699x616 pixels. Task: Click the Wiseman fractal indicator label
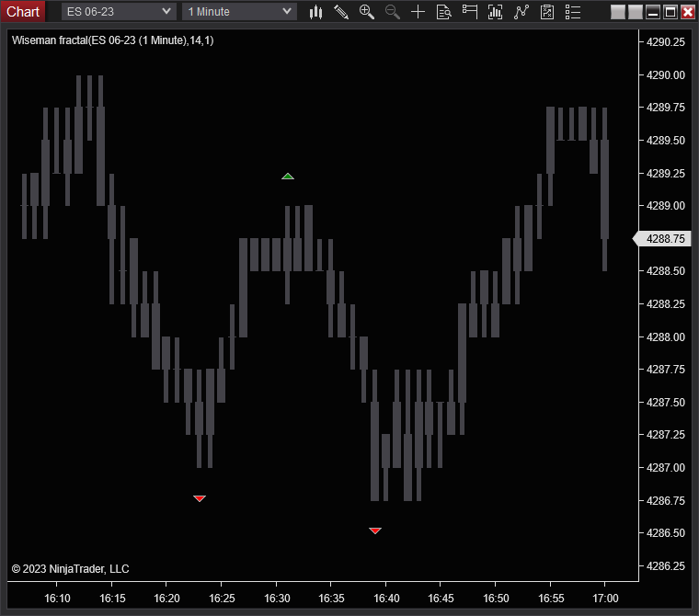(113, 40)
